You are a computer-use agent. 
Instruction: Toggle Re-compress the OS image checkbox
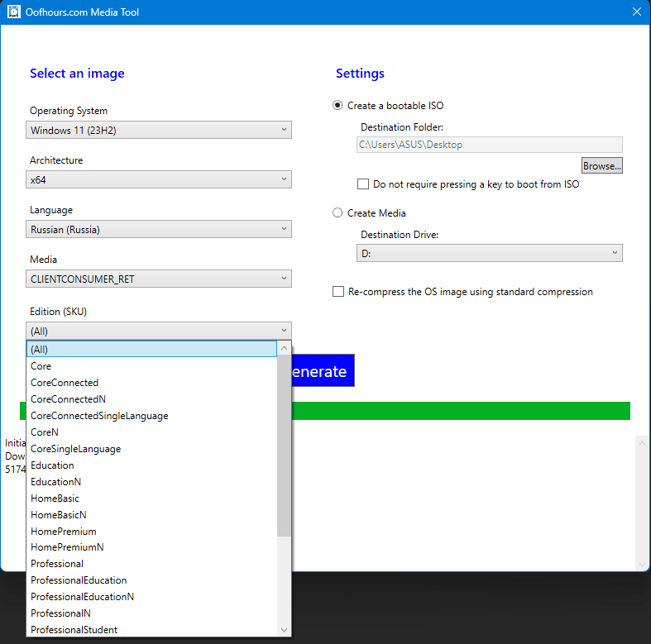tap(338, 292)
